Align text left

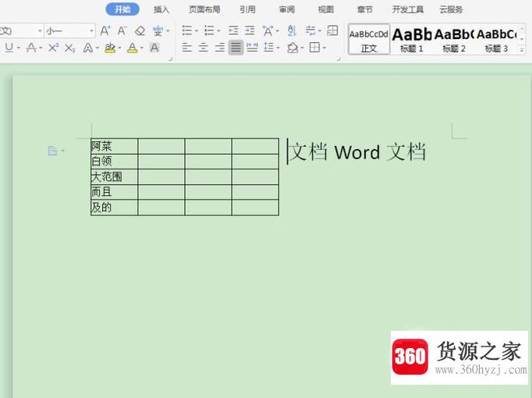pos(187,47)
